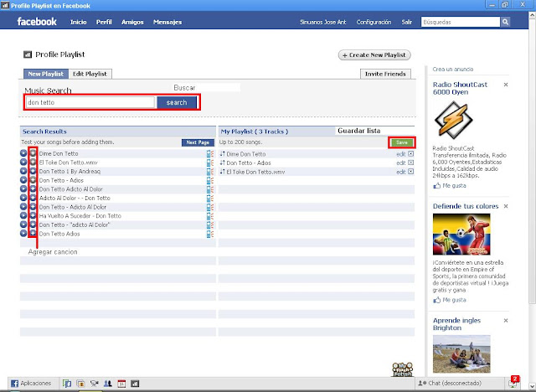The width and height of the screenshot is (536, 392).
Task: Edit 'El Toke Don Tetto.wmv' playlist track
Action: point(401,172)
